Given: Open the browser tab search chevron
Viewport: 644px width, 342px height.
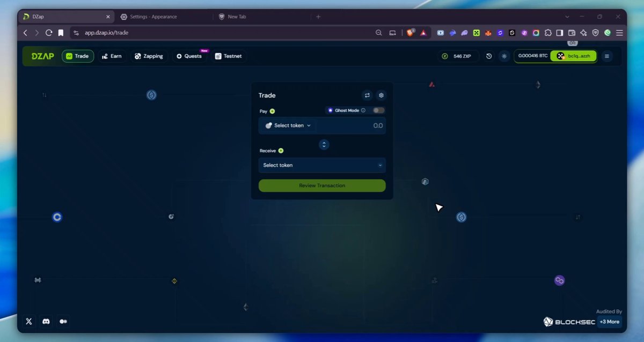Looking at the screenshot, I should pyautogui.click(x=567, y=17).
